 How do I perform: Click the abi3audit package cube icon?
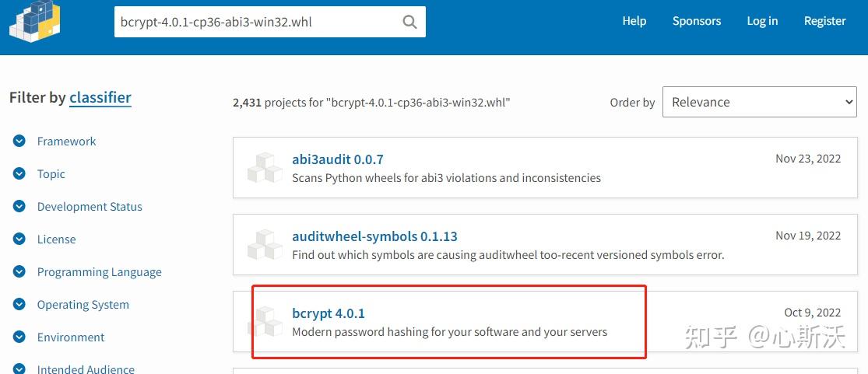click(265, 168)
